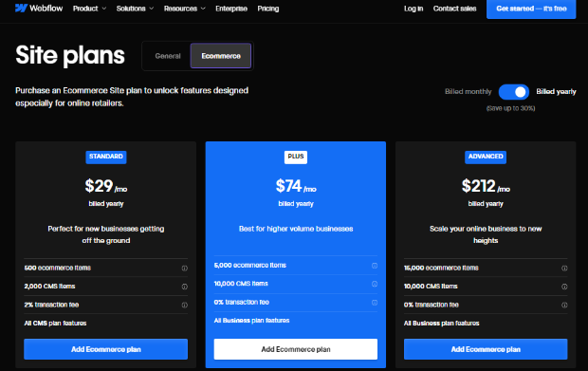588x371 pixels.
Task: Click the Site plans heading
Action: (70, 55)
